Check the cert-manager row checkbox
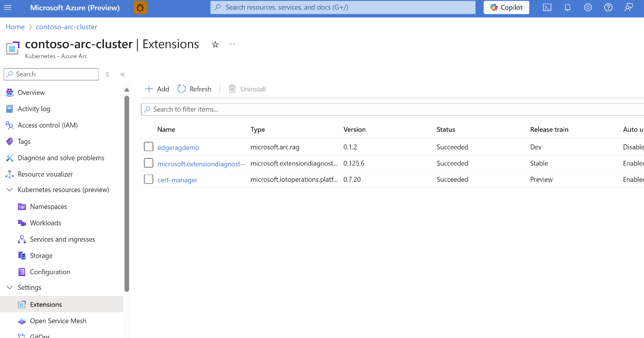The height and width of the screenshot is (338, 644). 149,179
